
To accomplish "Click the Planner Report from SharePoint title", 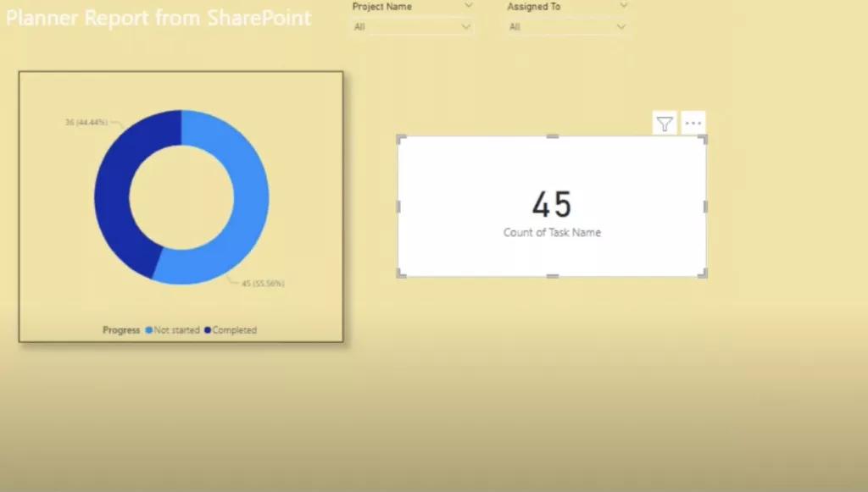I will pos(159,18).
